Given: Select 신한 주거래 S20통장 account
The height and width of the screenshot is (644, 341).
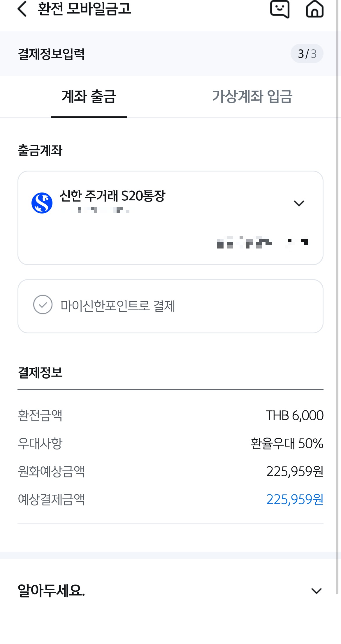Looking at the screenshot, I should (112, 196).
